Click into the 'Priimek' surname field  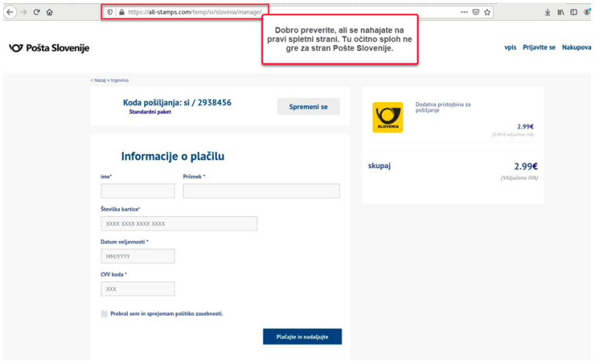tap(261, 191)
